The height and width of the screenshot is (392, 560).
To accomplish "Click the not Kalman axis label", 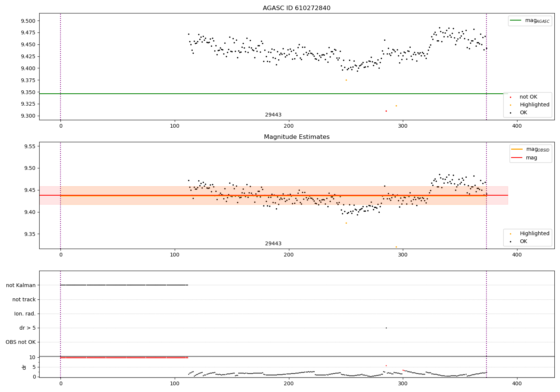I will click(21, 285).
